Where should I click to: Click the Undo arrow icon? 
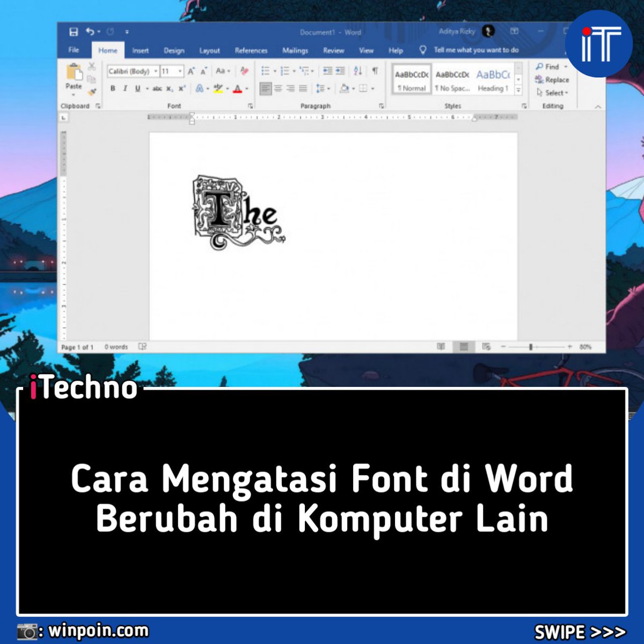[x=90, y=32]
